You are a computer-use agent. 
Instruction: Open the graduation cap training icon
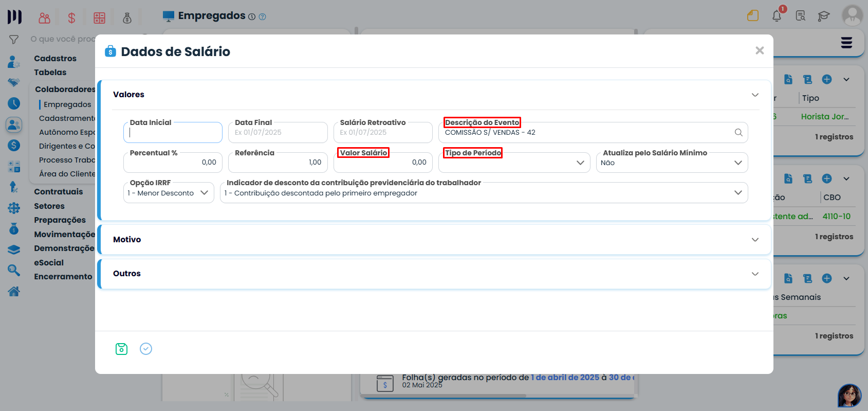(x=824, y=16)
